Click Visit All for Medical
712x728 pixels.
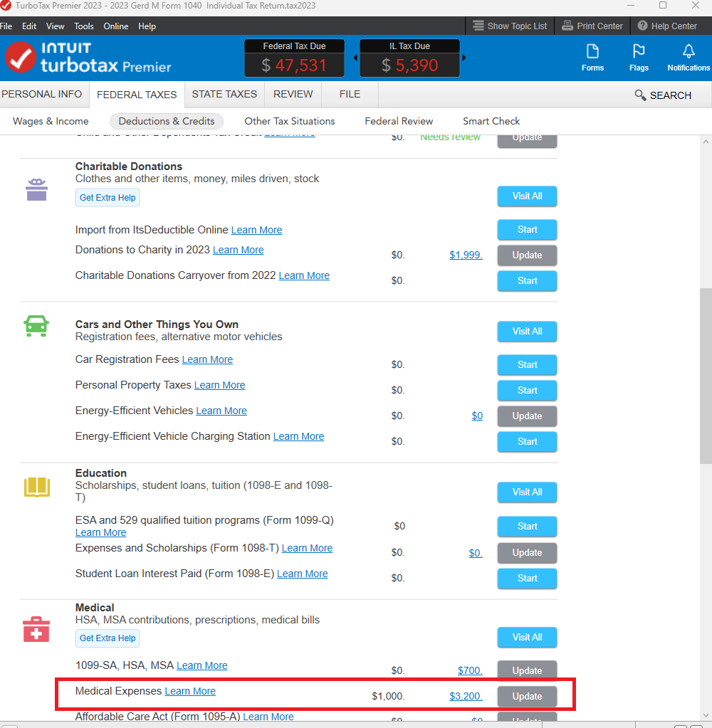click(x=527, y=637)
